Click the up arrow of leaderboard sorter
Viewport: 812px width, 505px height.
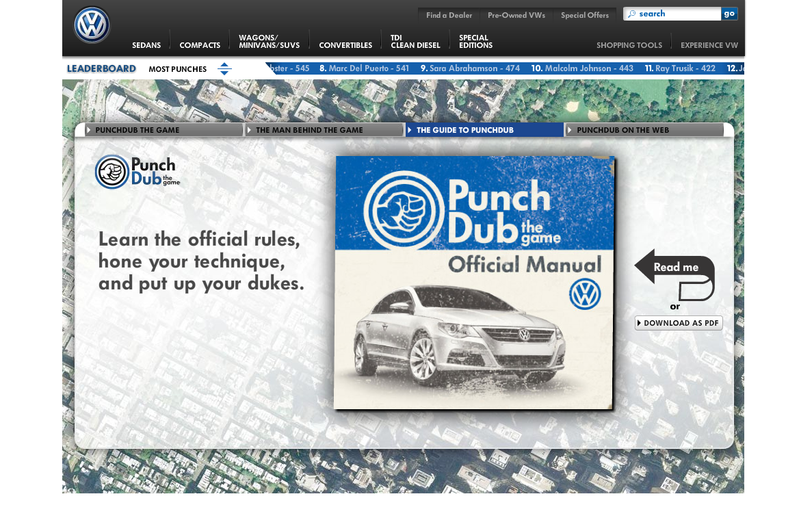pos(224,65)
